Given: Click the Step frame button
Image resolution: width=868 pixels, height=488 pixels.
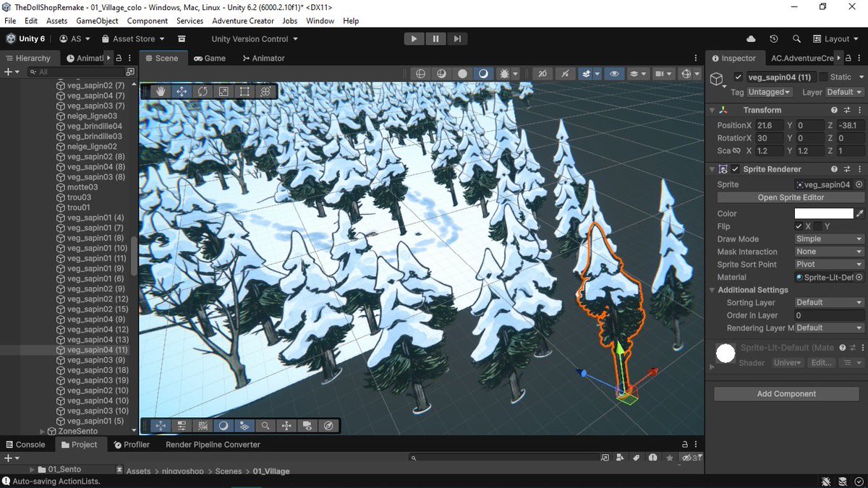Looking at the screenshot, I should [x=456, y=39].
